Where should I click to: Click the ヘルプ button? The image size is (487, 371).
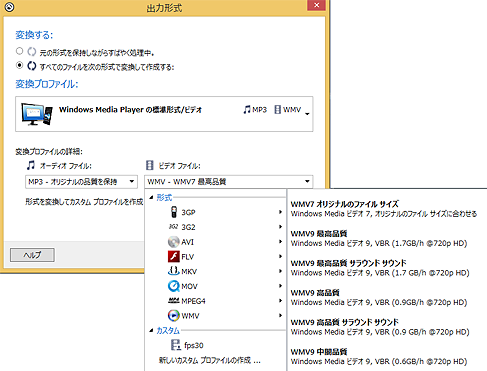[x=32, y=255]
